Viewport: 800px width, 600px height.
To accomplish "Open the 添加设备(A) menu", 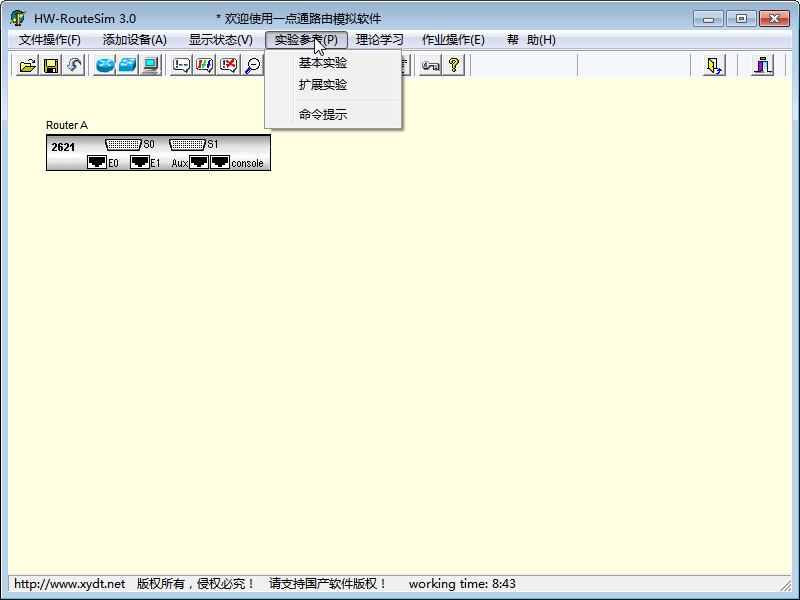I will point(135,40).
